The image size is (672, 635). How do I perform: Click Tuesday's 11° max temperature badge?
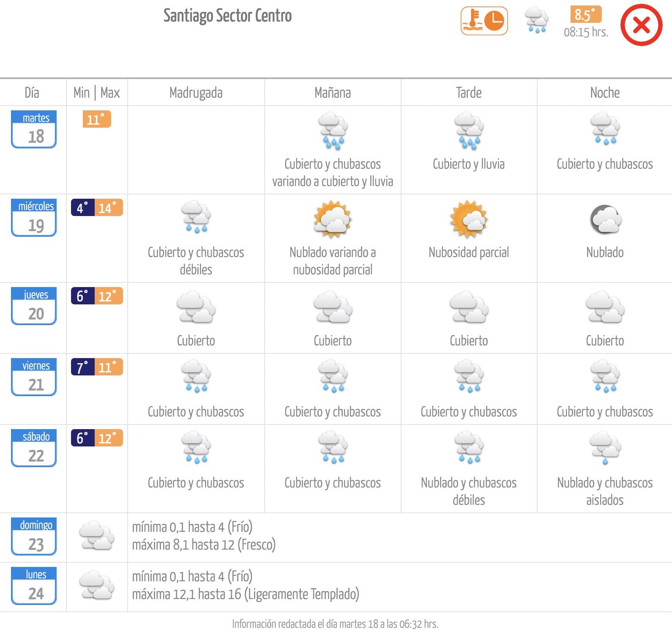97,119
